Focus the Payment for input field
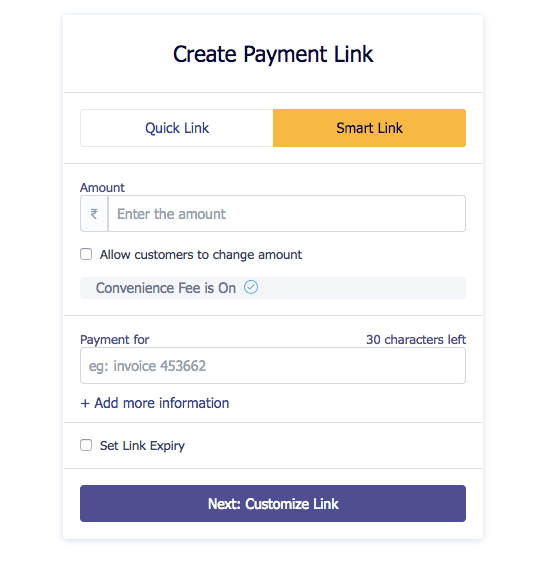The height and width of the screenshot is (564, 534). pyautogui.click(x=273, y=365)
